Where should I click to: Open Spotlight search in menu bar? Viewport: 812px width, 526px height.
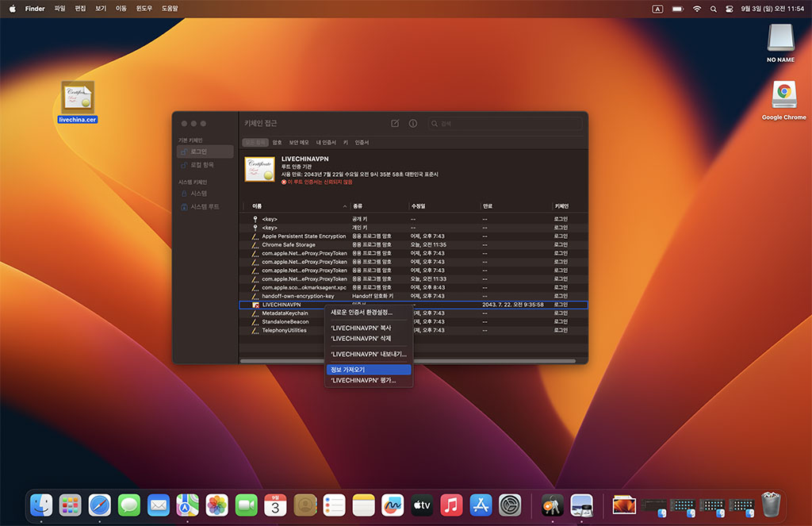(714, 9)
